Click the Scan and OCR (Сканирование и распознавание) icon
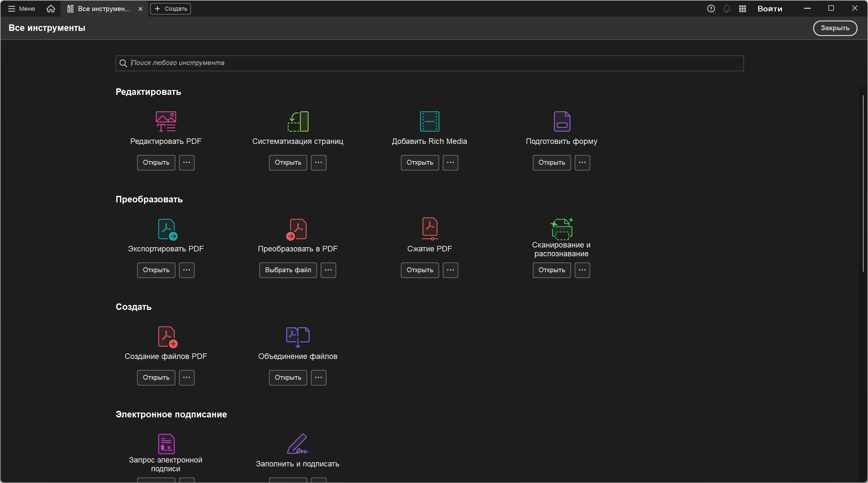Image resolution: width=868 pixels, height=483 pixels. (x=561, y=228)
